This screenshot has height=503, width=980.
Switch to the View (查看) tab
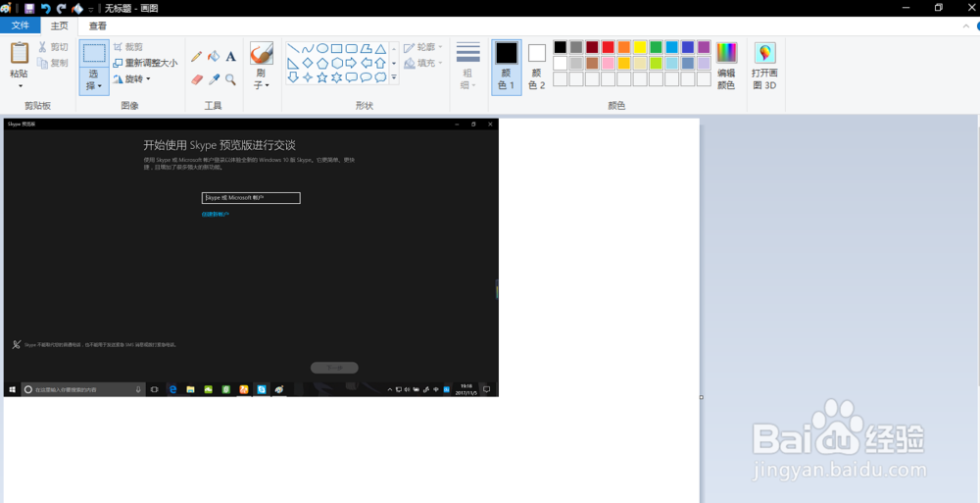pyautogui.click(x=97, y=25)
